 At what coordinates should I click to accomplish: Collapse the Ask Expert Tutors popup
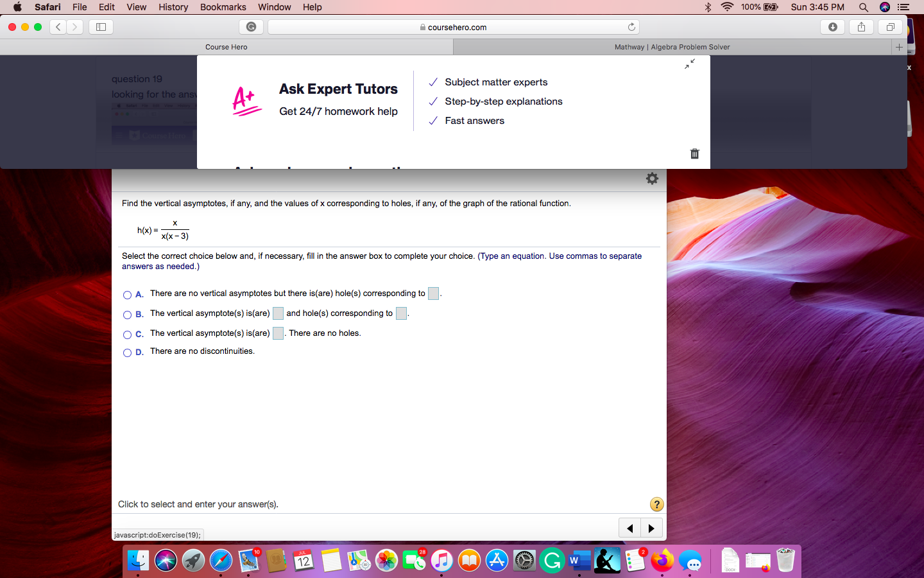[x=690, y=64]
